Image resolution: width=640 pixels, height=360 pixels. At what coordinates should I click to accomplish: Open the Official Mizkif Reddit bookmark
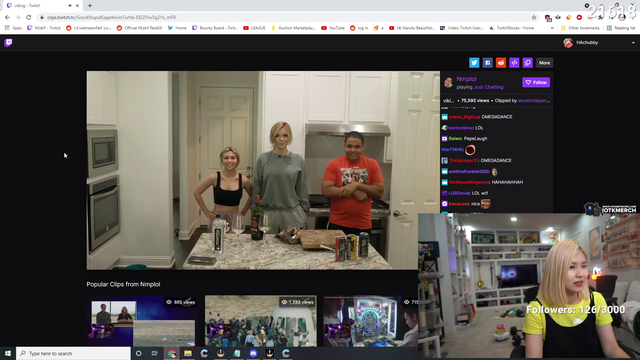[139, 28]
